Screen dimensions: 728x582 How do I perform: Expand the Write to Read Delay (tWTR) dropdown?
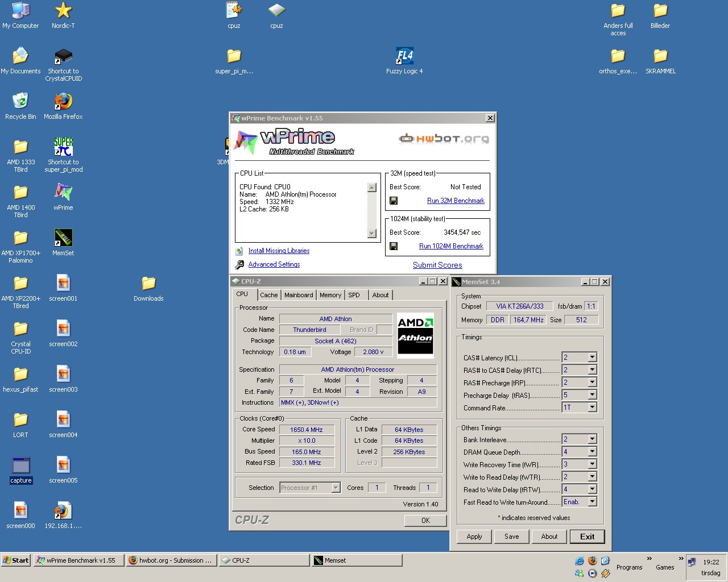pos(592,477)
